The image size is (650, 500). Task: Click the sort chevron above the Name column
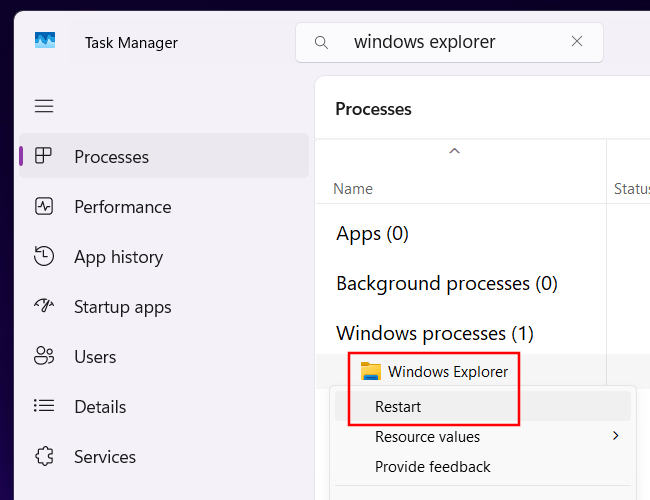(x=454, y=151)
